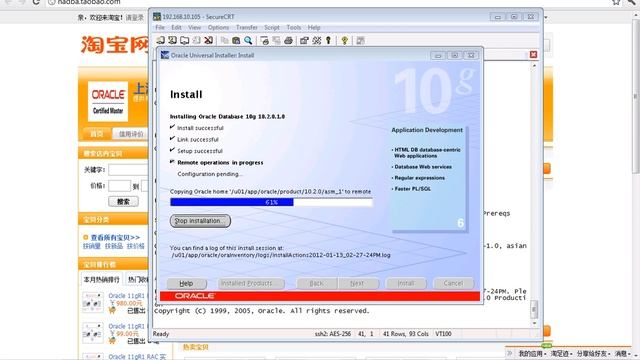640x360 pixels.
Task: Click the Help button in Oracle installer
Action: [186, 283]
